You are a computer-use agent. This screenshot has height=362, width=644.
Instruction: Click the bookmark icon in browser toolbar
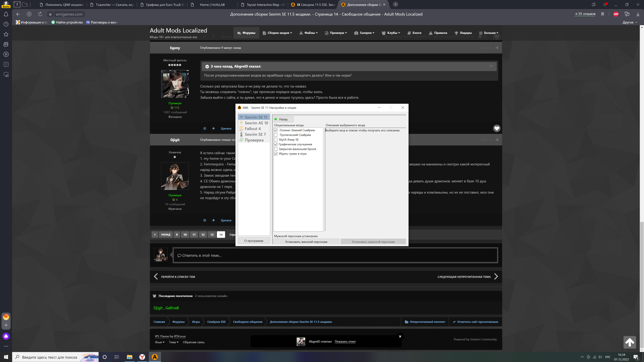click(x=602, y=14)
